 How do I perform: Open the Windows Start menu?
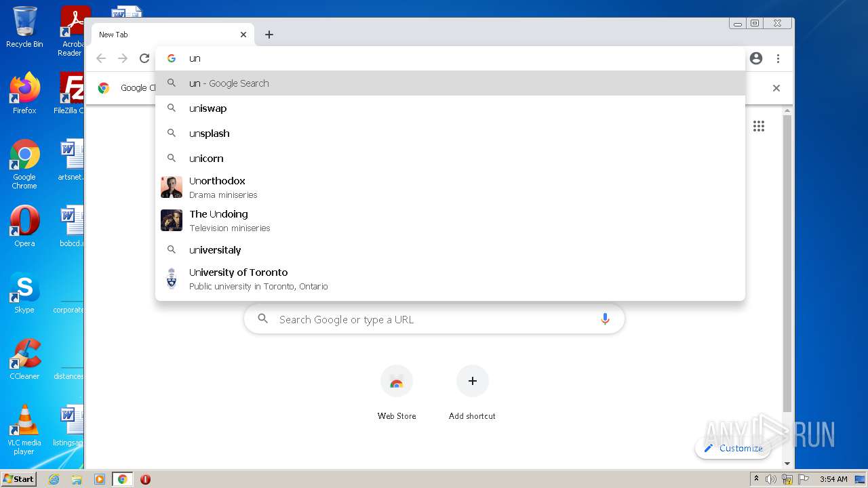[18, 479]
